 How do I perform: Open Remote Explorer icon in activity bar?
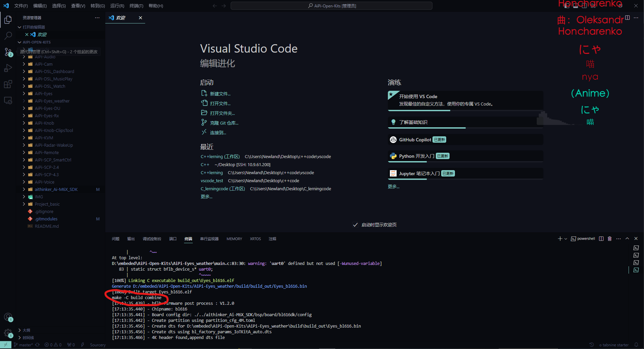8,100
